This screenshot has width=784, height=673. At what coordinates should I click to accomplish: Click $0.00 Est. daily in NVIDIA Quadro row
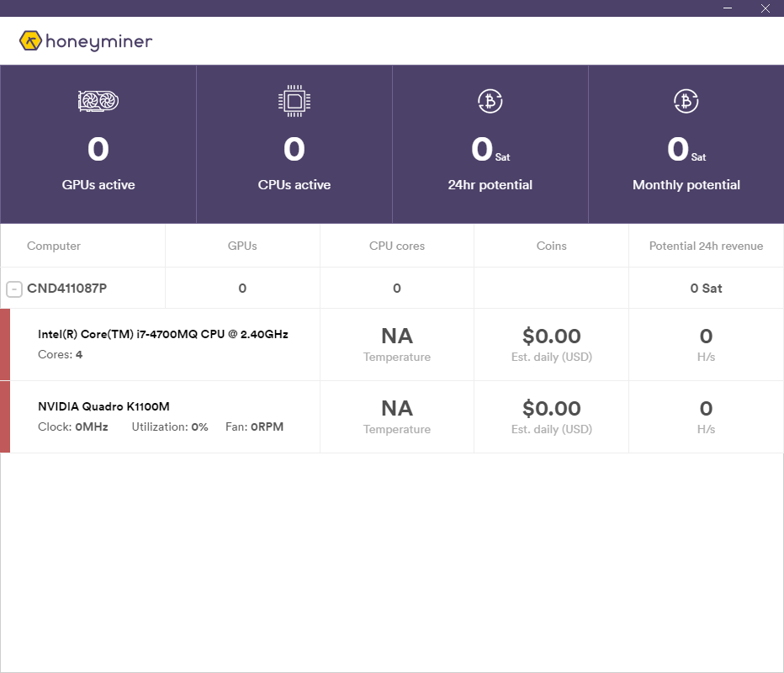click(552, 417)
